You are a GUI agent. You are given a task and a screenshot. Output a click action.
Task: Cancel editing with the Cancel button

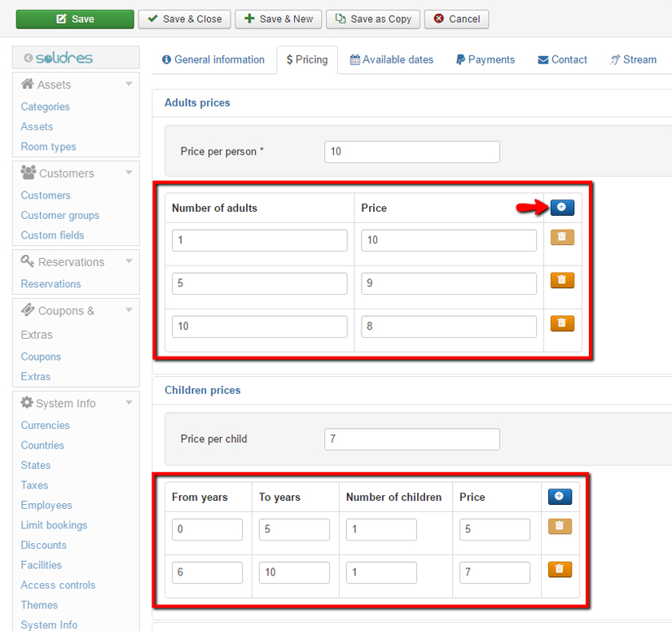coord(456,19)
